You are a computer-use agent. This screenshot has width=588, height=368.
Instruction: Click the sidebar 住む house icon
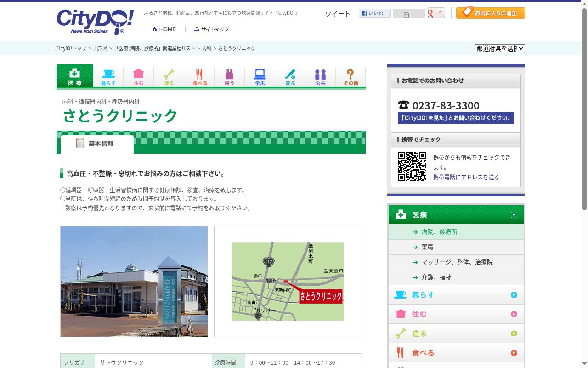[x=401, y=314]
